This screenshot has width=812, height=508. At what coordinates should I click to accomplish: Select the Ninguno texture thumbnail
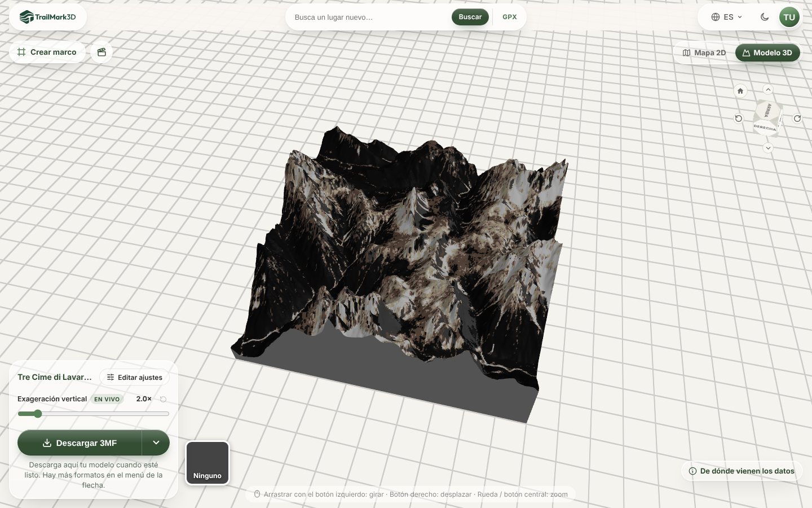point(208,463)
